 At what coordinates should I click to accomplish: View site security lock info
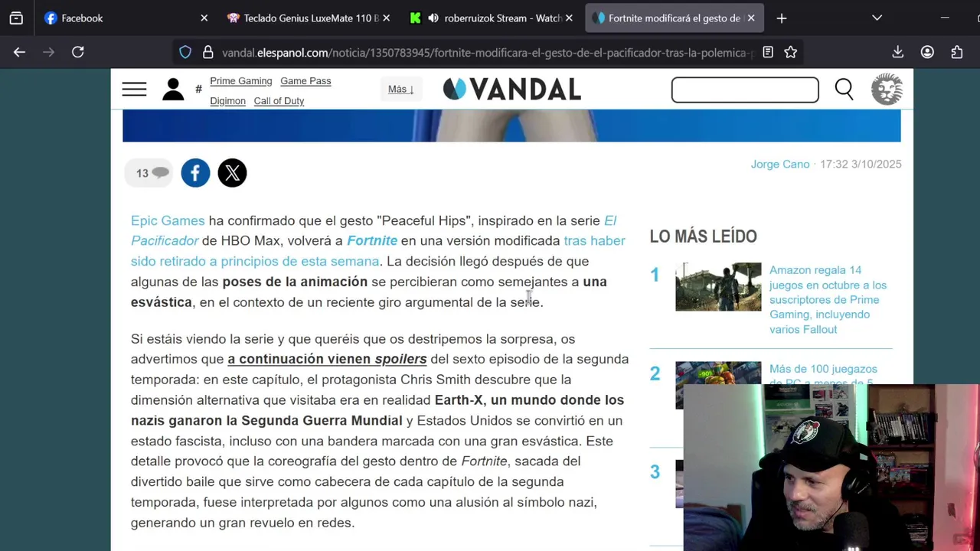pos(207,52)
